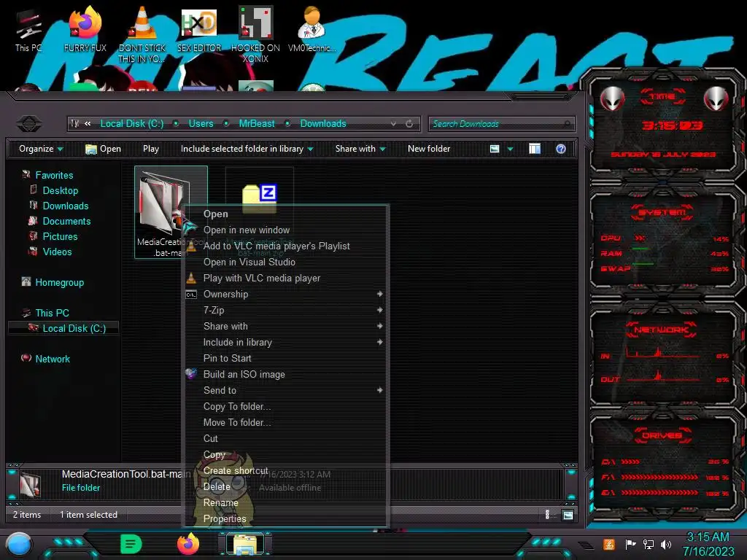Open the VLC cone desktop shortcut

pos(142,34)
